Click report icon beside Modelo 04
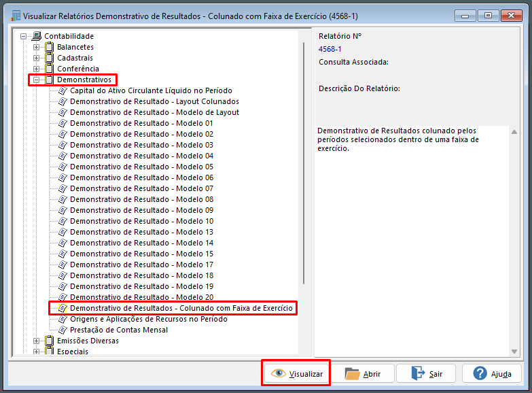The image size is (532, 393). (63, 156)
